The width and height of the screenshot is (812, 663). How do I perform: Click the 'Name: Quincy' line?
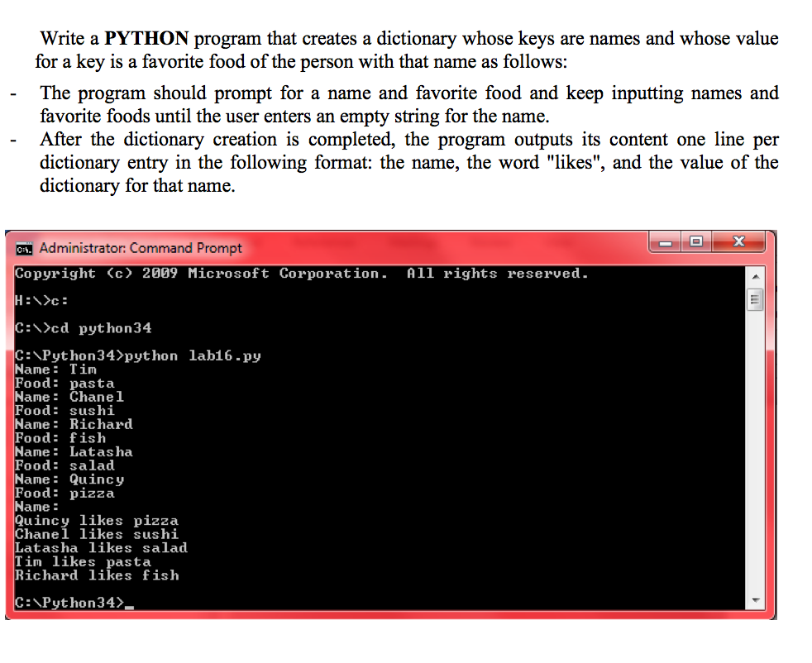69,479
